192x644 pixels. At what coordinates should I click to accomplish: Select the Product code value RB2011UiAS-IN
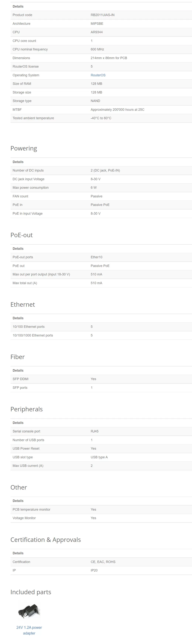click(102, 15)
